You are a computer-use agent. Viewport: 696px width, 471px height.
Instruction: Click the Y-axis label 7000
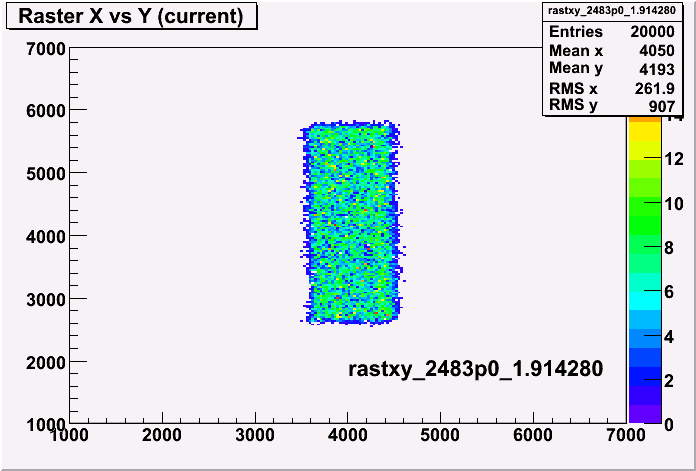point(46,49)
